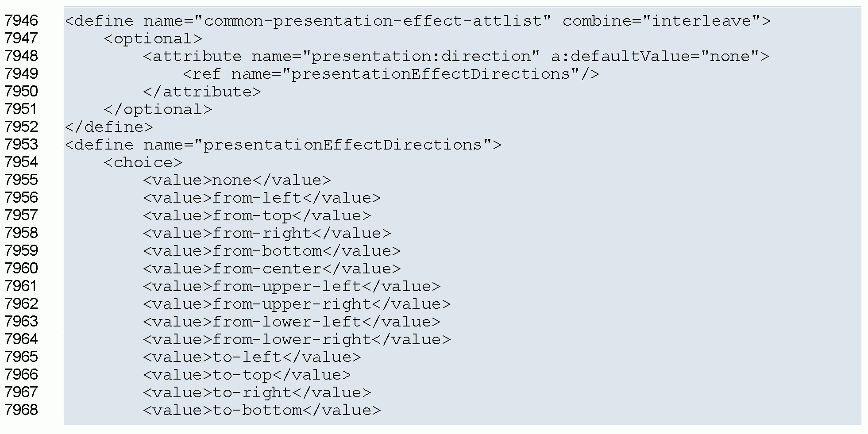Screen dimensions: 868x434
Task: Click the opening <optional> tag
Action: pos(153,38)
